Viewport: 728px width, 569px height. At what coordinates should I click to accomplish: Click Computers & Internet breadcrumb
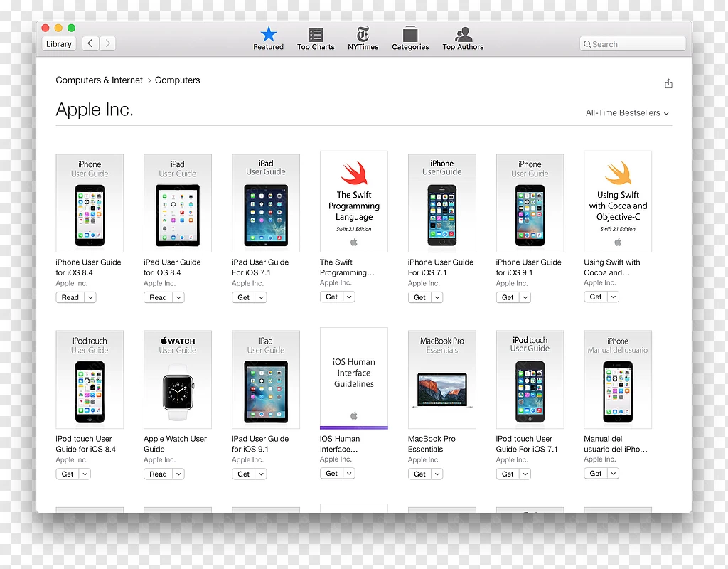point(99,80)
